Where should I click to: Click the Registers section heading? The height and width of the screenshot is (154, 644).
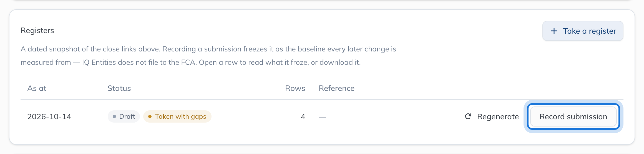click(37, 30)
